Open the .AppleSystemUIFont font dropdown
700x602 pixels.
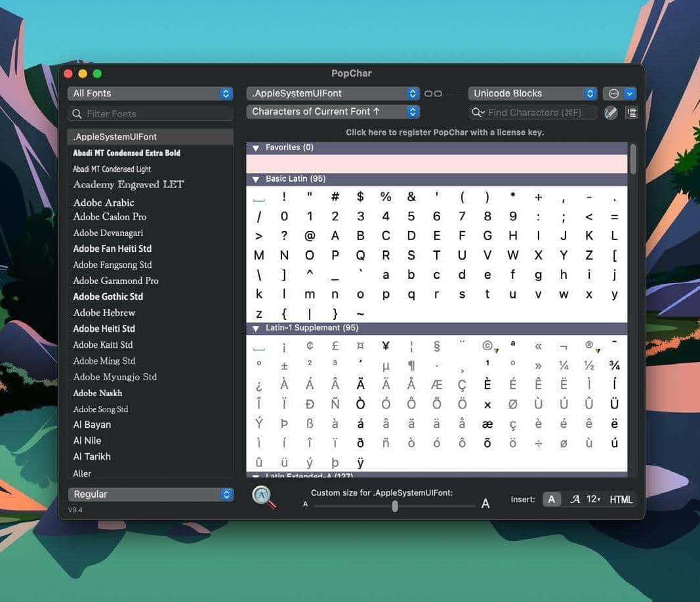point(333,93)
